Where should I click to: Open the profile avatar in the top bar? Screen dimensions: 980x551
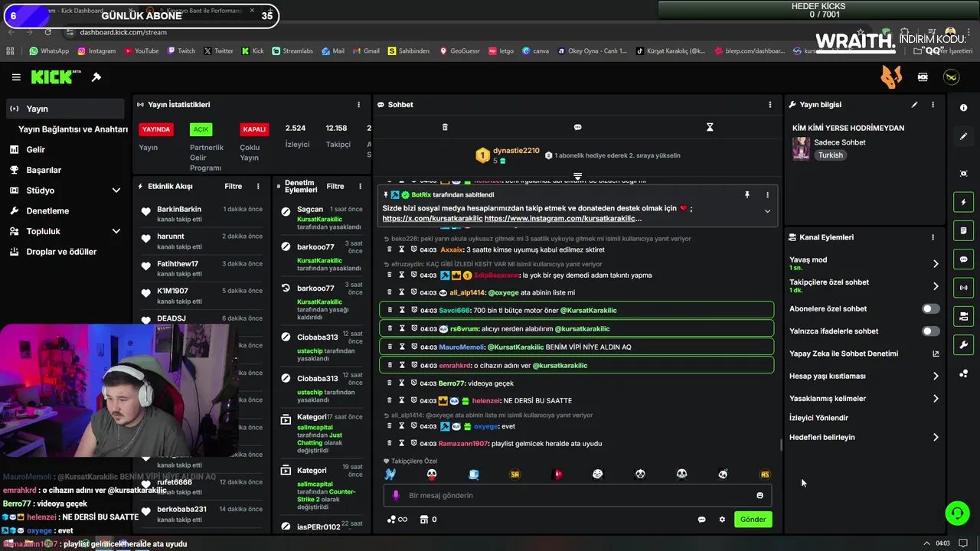951,77
